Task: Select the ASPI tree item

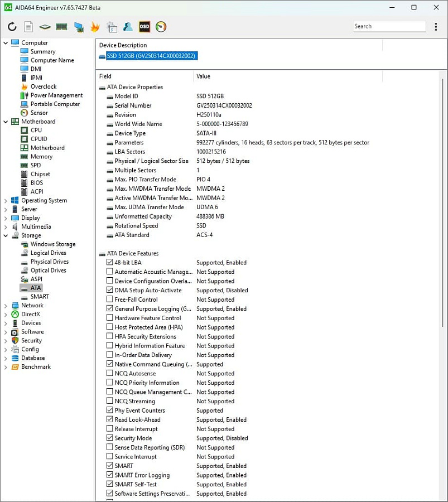Action: point(36,279)
